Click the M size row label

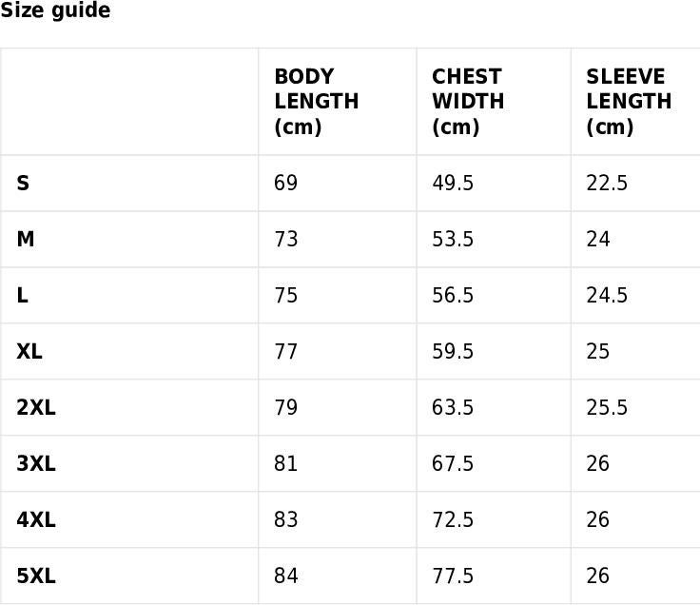coord(26,239)
